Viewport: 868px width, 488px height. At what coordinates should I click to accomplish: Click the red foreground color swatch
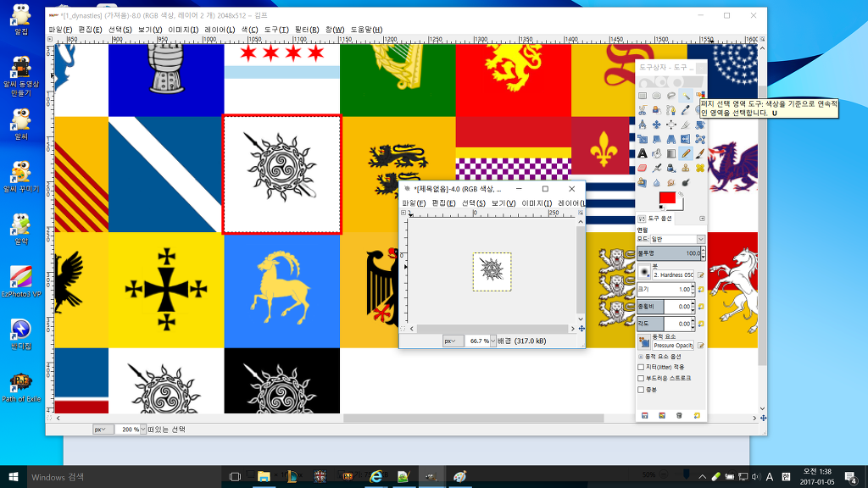[666, 198]
